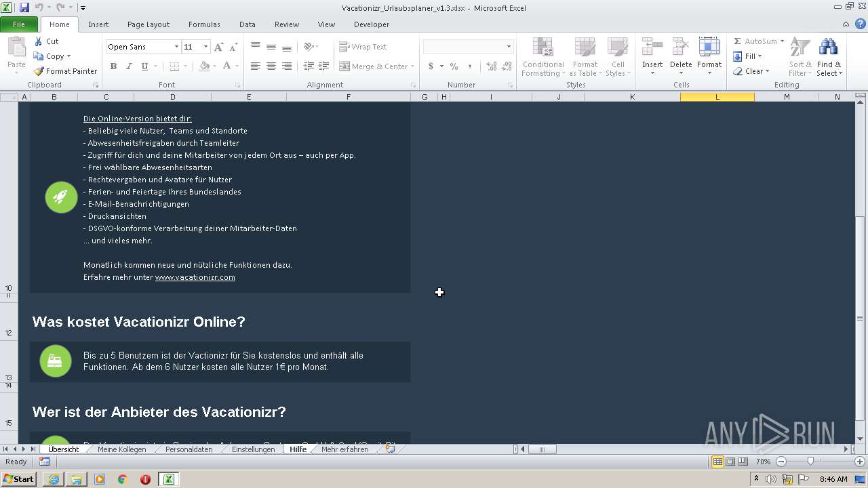
Task: Apply Accounting number format dollar icon
Action: [431, 66]
